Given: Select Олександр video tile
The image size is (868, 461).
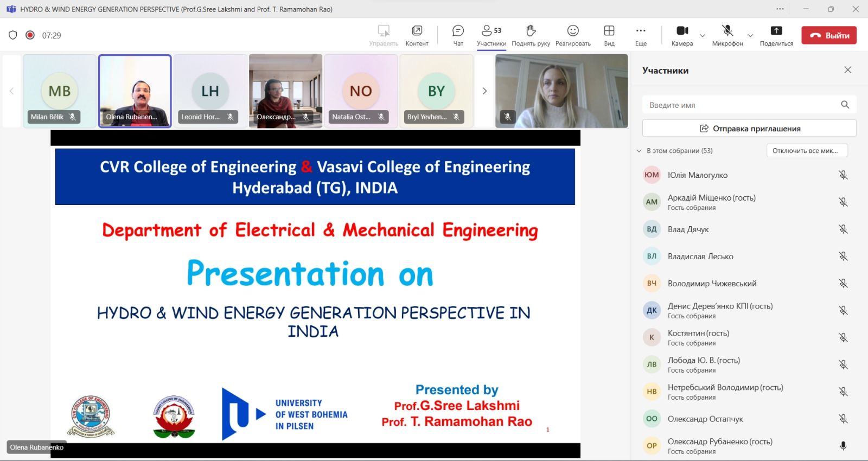Looking at the screenshot, I should [x=285, y=91].
